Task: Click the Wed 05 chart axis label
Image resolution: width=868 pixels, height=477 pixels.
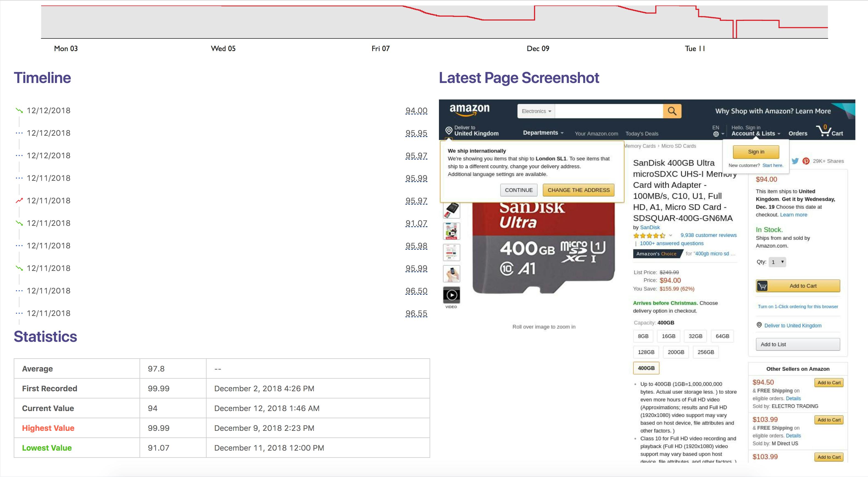Action: pos(223,49)
